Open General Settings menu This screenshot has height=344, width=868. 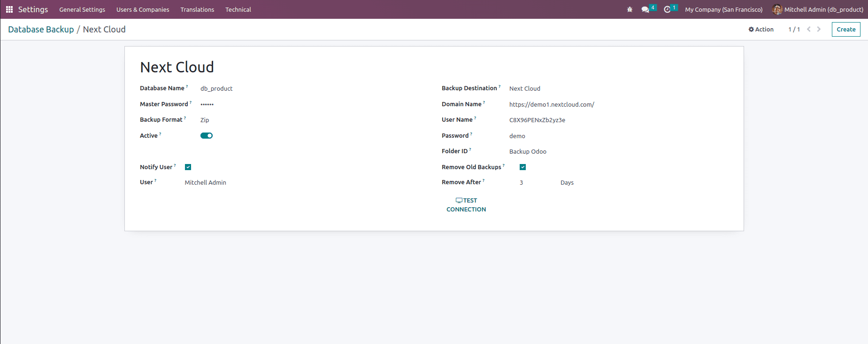(82, 9)
